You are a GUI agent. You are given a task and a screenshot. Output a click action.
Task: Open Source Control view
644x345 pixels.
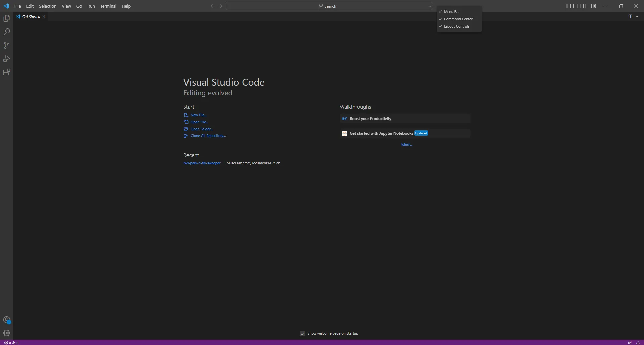7,45
